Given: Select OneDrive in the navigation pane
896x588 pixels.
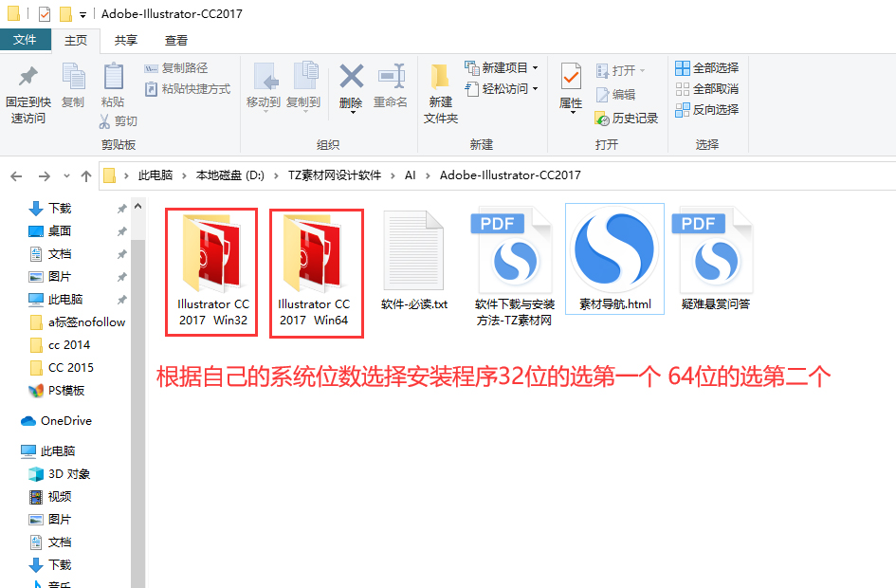Looking at the screenshot, I should [56, 421].
